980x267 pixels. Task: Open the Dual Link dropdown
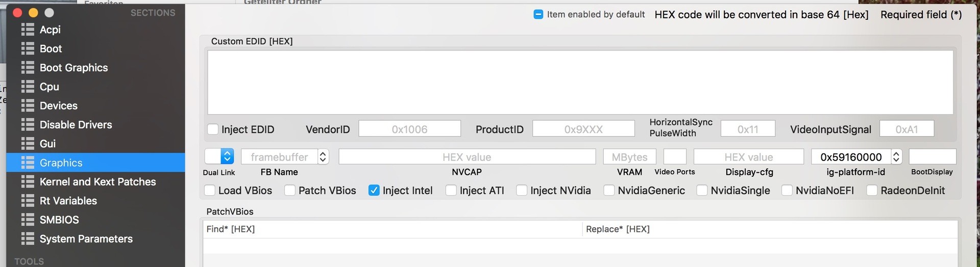click(x=227, y=156)
